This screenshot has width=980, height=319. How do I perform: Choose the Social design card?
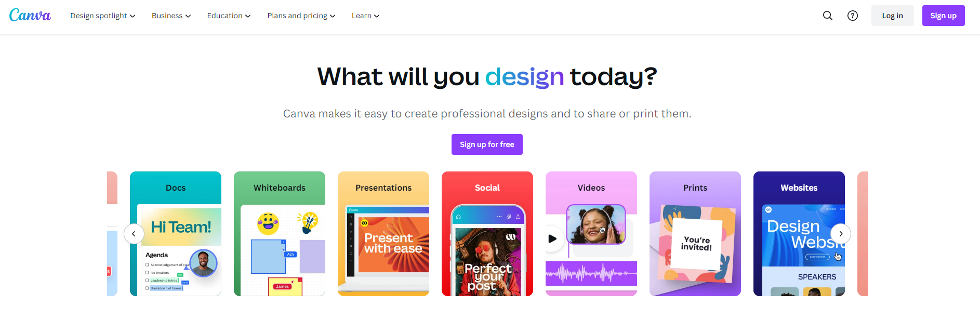pyautogui.click(x=487, y=234)
